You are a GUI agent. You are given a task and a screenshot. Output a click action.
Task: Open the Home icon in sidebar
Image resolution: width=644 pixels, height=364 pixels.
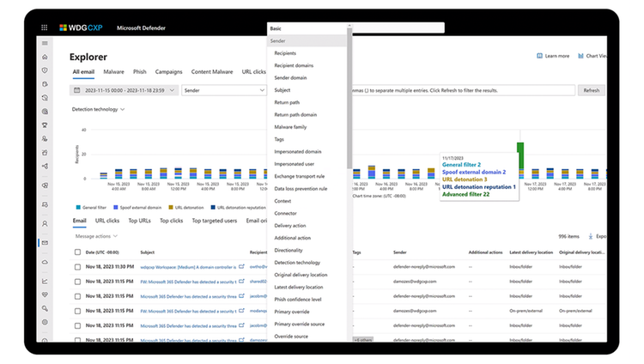tap(45, 57)
